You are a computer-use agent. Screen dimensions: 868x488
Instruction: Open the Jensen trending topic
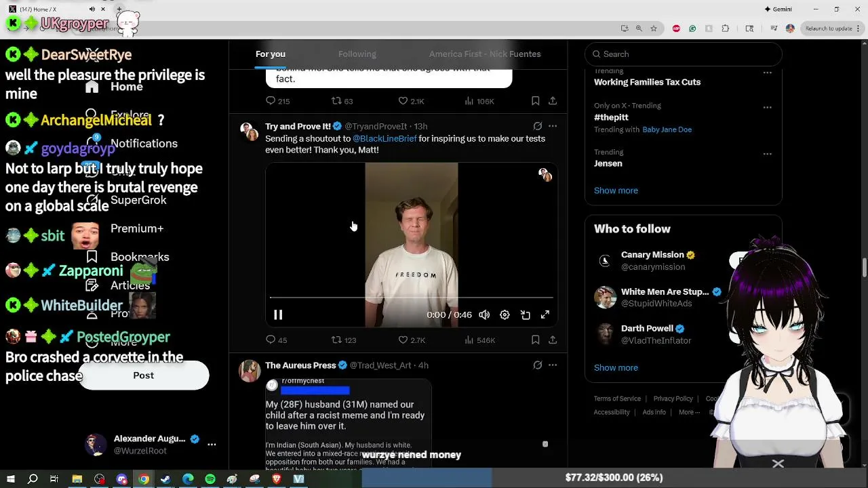click(x=608, y=163)
